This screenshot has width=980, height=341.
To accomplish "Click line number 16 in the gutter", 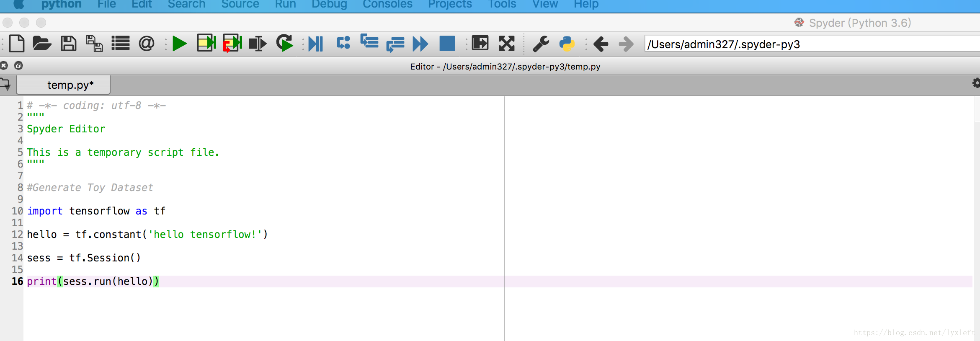I will click(17, 281).
